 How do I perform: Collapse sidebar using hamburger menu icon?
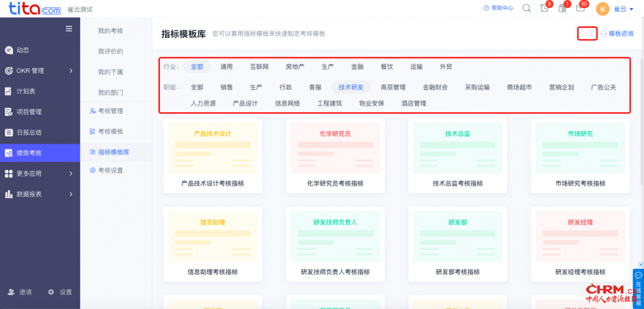69,29
